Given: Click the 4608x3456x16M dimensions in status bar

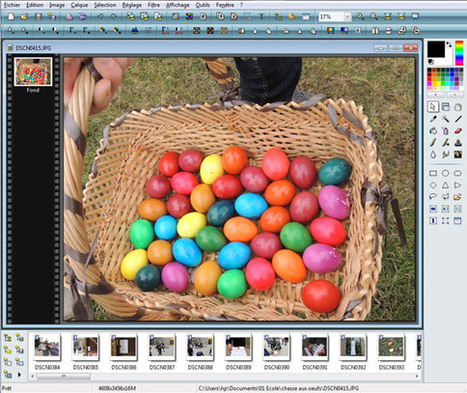Looking at the screenshot, I should click(117, 388).
